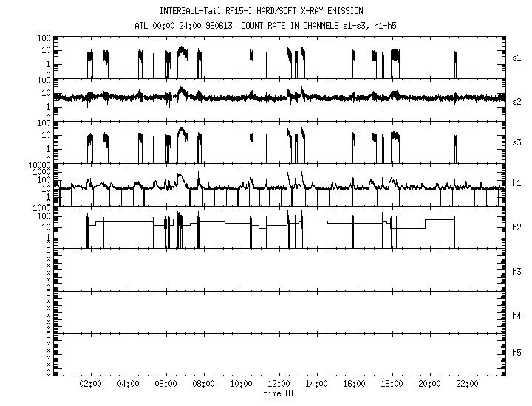
Task: Select the 06:00 time axis label
Action: click(x=166, y=385)
